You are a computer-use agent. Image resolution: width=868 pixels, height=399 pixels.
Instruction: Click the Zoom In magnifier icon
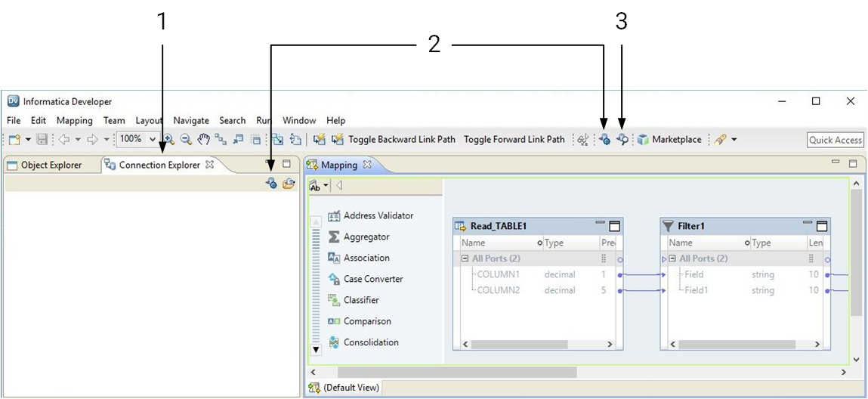pyautogui.click(x=169, y=140)
